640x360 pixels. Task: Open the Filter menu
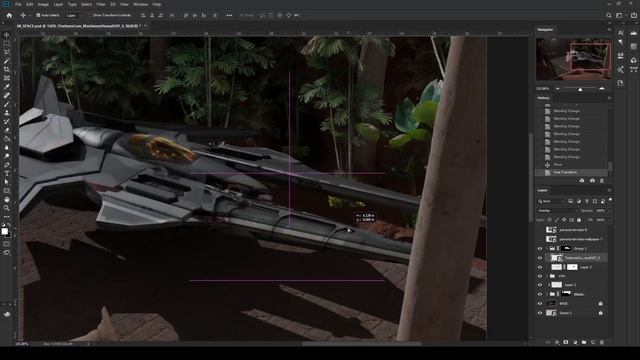point(101,4)
